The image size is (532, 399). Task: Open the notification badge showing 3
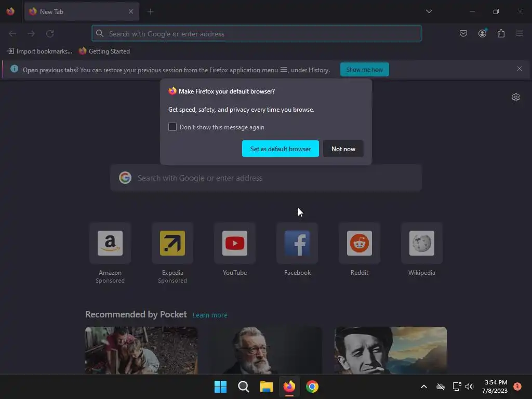coord(517,386)
